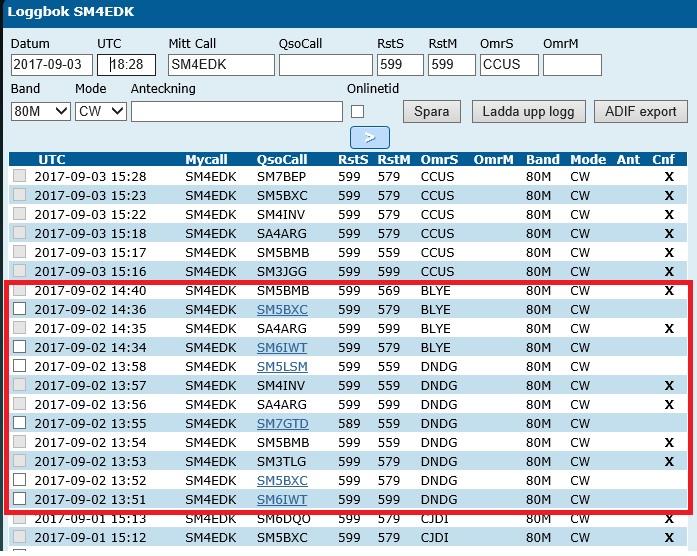Click into the QsoCall input field
The height and width of the screenshot is (556, 697).
325,65
